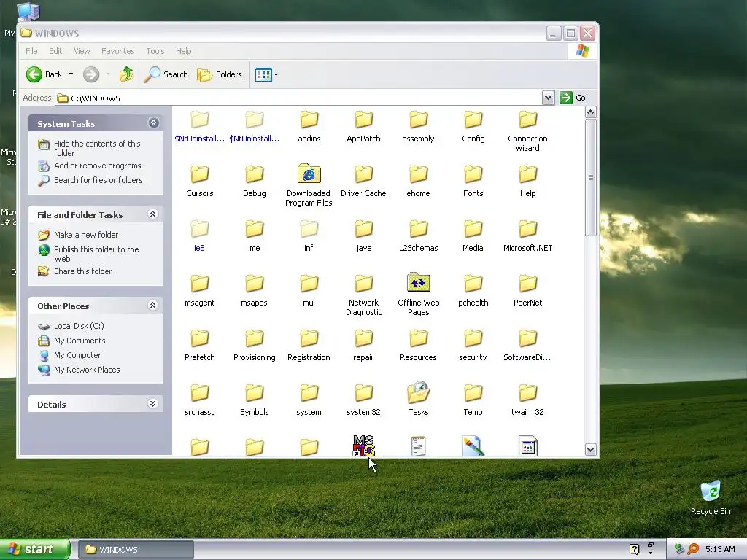Click Make a new folder link
This screenshot has height=560, width=747.
(x=86, y=235)
